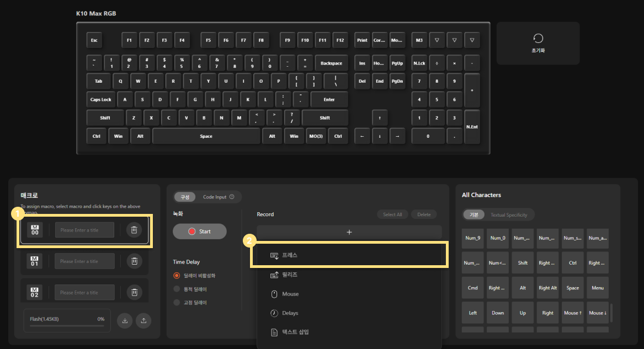
Task: Delete macro M00 with its trash icon
Action: [134, 230]
